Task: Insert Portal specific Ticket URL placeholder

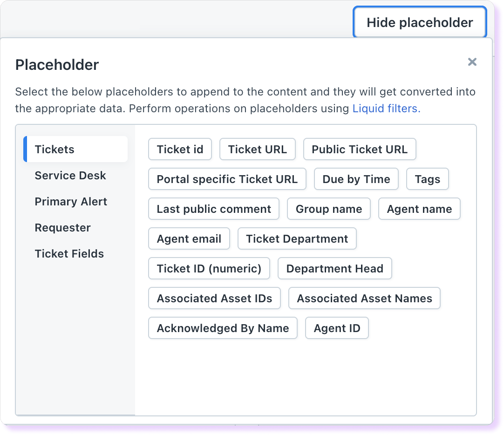Action: click(227, 179)
